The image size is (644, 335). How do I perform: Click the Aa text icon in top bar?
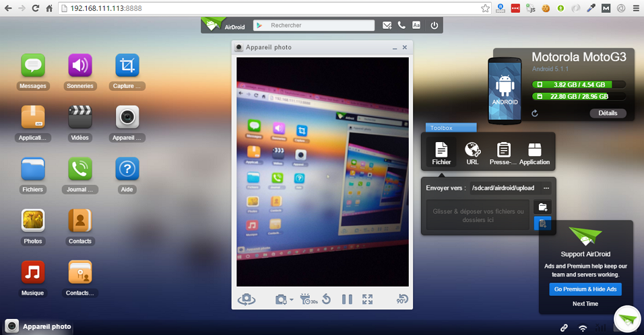pos(416,26)
